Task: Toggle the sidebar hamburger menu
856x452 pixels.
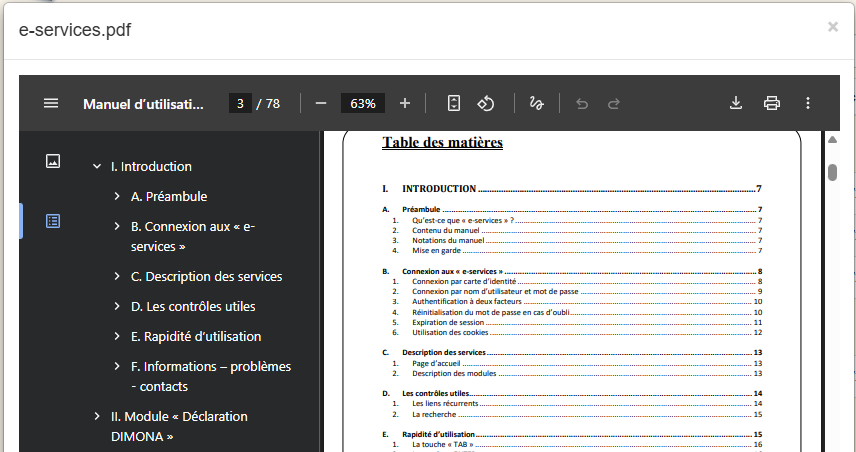Action: [51, 103]
